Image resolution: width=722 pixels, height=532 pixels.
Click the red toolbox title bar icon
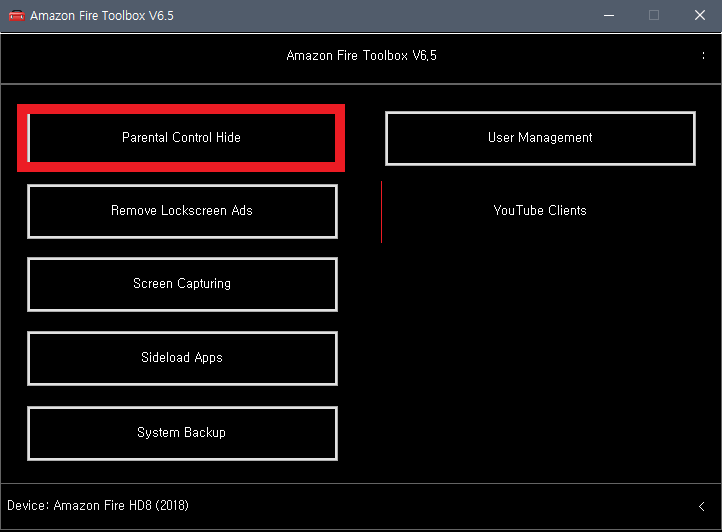coord(17,15)
